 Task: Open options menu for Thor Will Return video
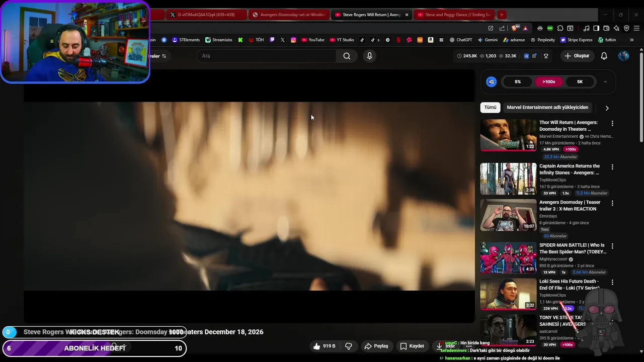pos(612,123)
